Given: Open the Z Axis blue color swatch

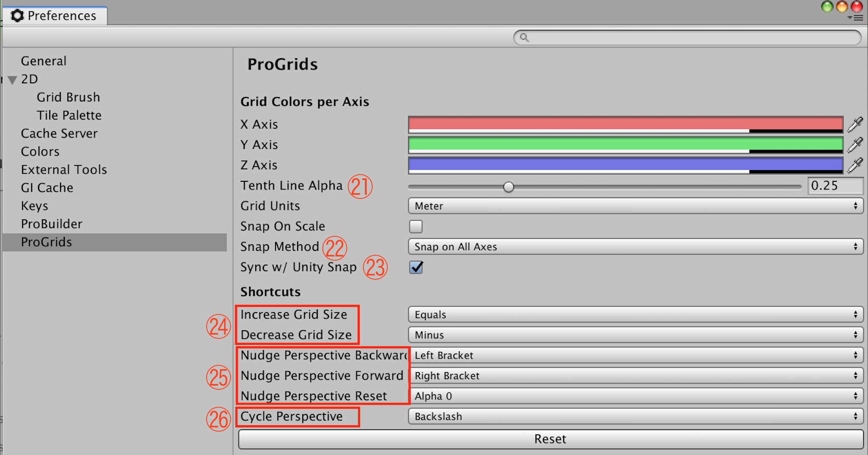Looking at the screenshot, I should click(x=625, y=165).
